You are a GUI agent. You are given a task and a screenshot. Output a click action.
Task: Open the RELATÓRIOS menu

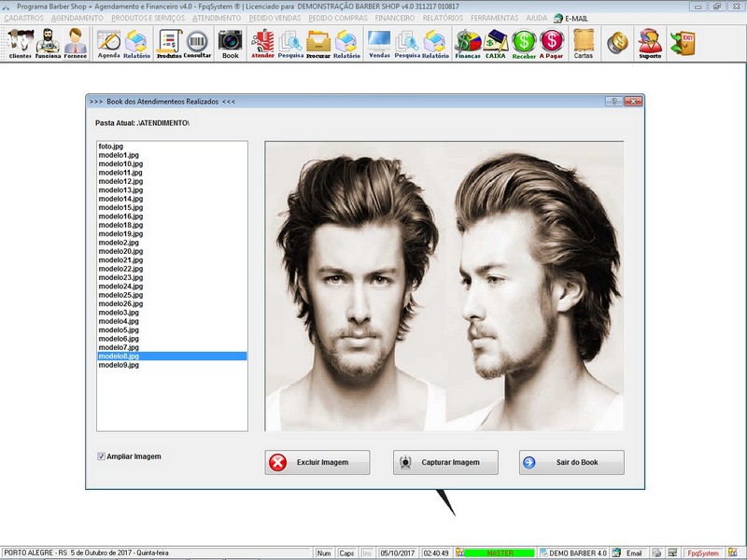[x=443, y=18]
